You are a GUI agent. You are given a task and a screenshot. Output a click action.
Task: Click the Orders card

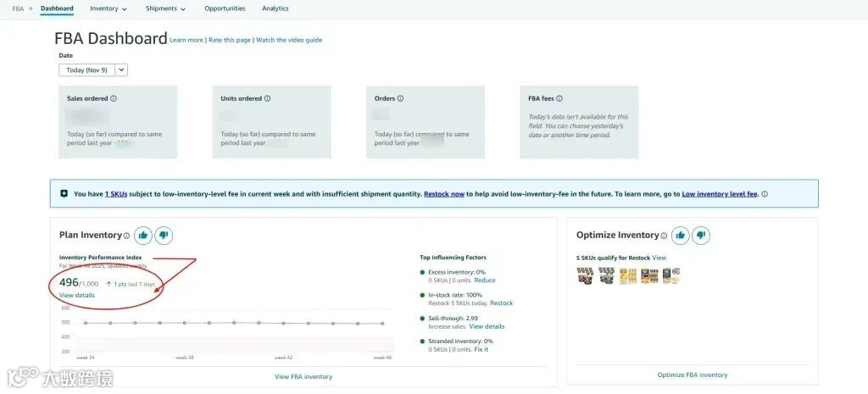[426, 122]
